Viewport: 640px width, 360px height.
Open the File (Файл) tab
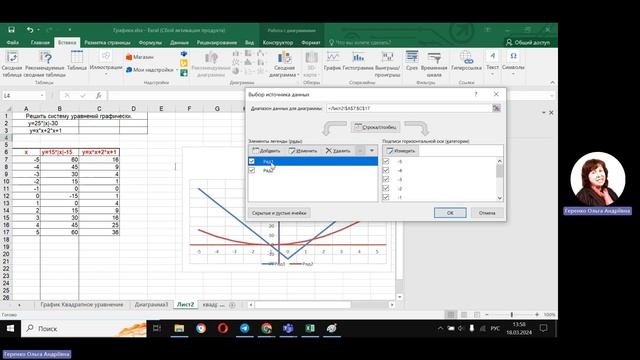click(12, 42)
